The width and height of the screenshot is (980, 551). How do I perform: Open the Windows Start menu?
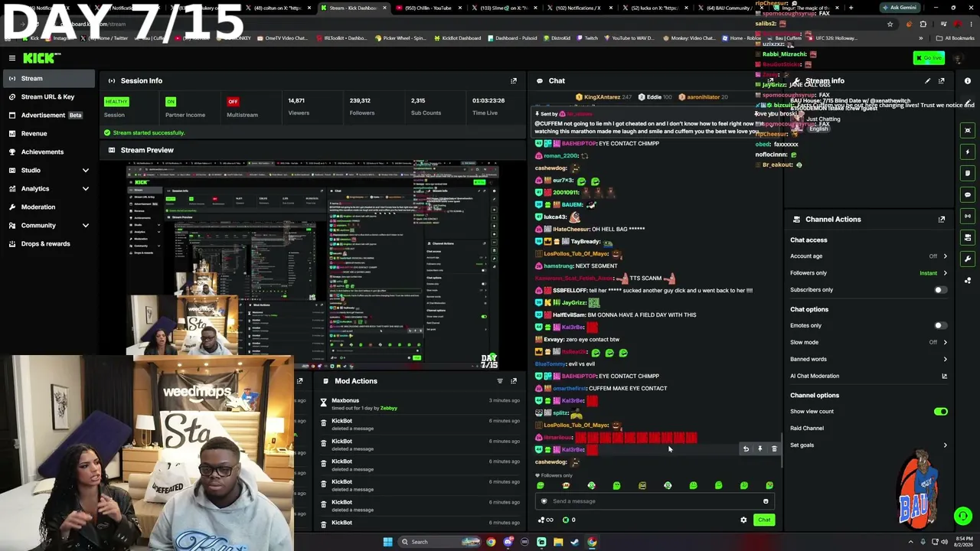point(388,542)
